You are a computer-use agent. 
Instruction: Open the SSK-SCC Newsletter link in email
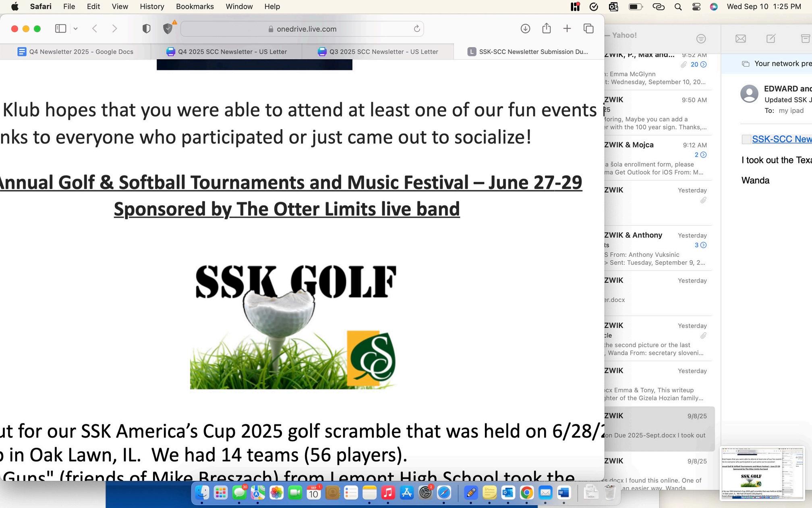click(x=781, y=139)
